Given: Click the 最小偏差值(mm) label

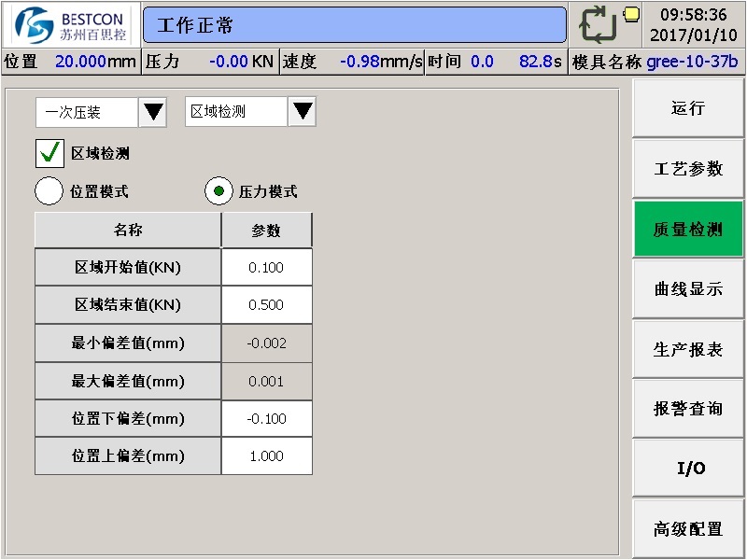Looking at the screenshot, I should tap(128, 343).
